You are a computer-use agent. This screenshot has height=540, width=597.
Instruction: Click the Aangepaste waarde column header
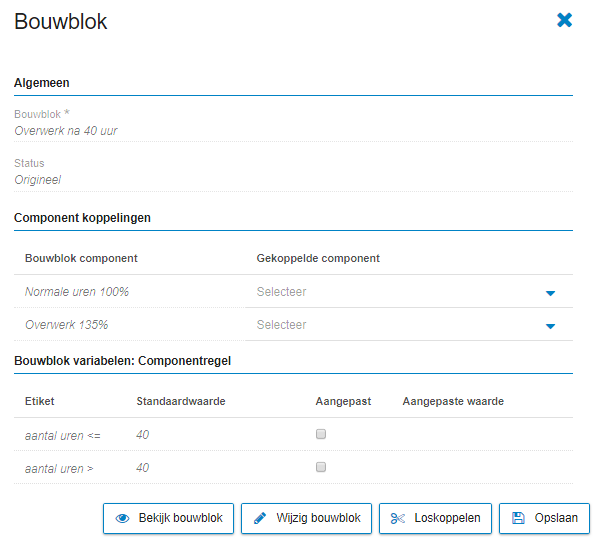pyautogui.click(x=453, y=401)
